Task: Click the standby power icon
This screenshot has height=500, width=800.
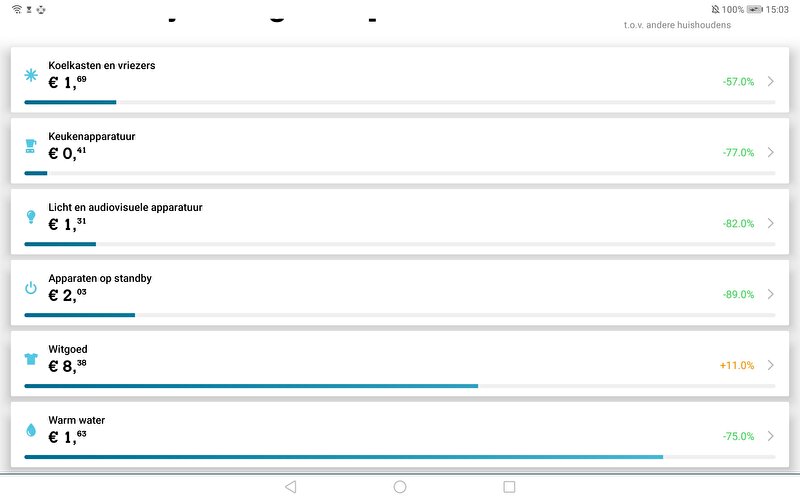Action: (x=30, y=288)
